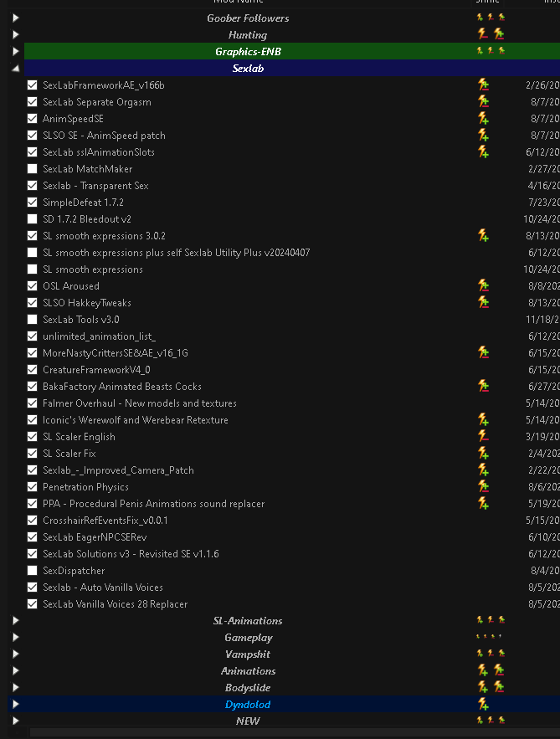The image size is (560, 739).
Task: Select the Gameplay separator label
Action: click(x=249, y=638)
